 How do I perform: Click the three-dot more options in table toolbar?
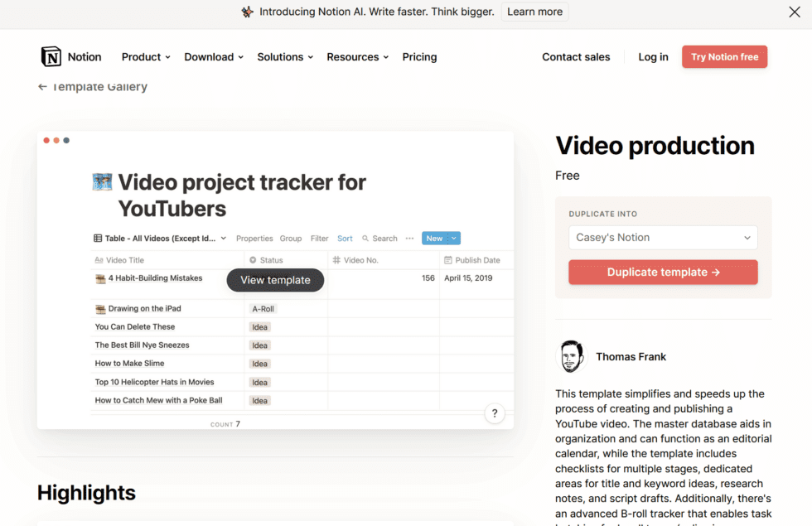(x=409, y=239)
